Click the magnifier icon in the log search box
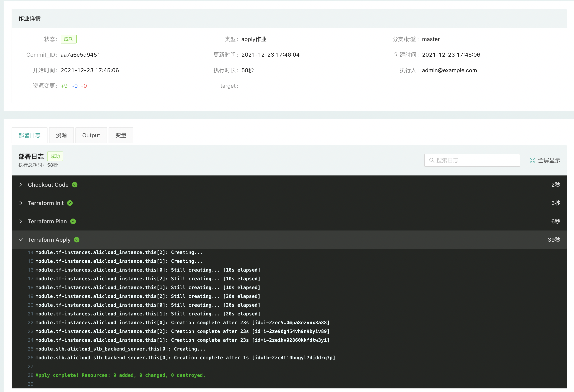The image size is (574, 392). pos(431,160)
